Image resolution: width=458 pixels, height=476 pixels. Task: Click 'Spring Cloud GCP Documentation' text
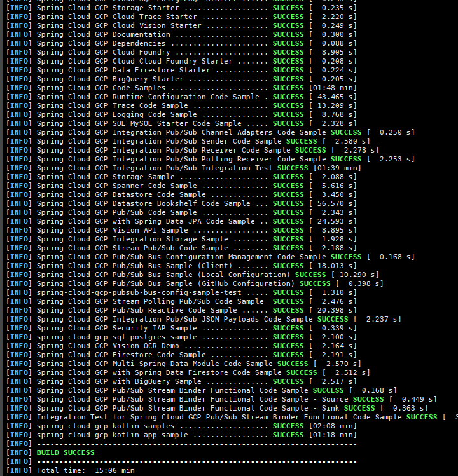(x=103, y=34)
